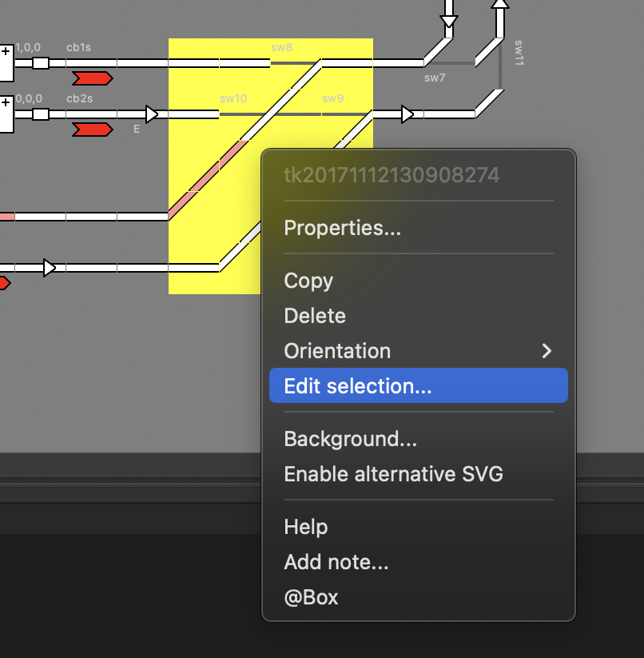
Task: Select Delete in the context menu
Action: (315, 316)
